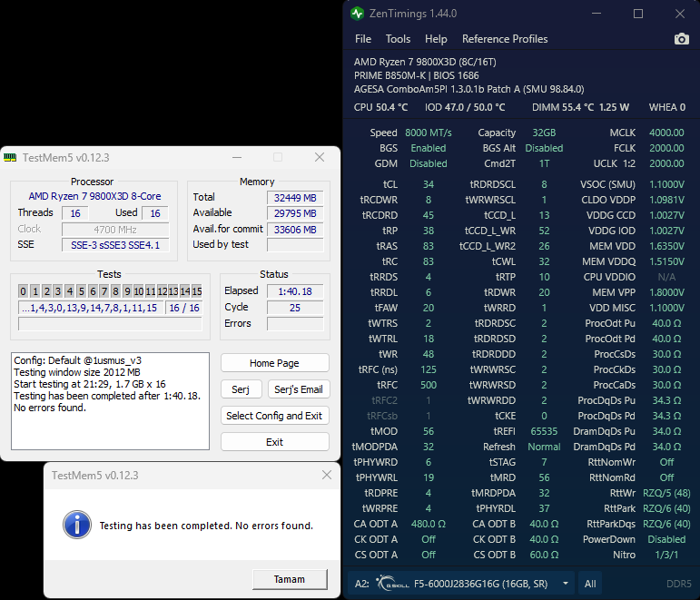Screen dimensions: 700x600
Task: Select test box number 15
Action: pyautogui.click(x=197, y=291)
